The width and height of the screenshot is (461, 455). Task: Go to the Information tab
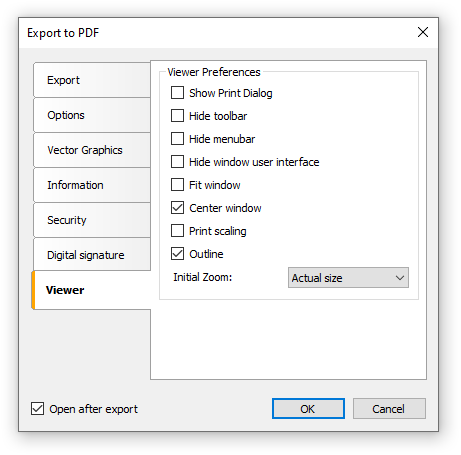tap(92, 185)
